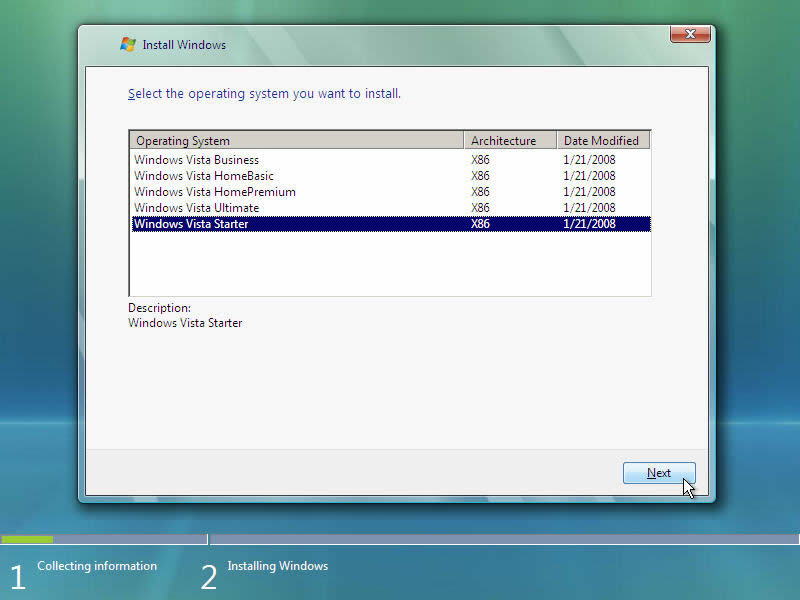Select Windows Vista Ultimate row
800x600 pixels.
391,208
